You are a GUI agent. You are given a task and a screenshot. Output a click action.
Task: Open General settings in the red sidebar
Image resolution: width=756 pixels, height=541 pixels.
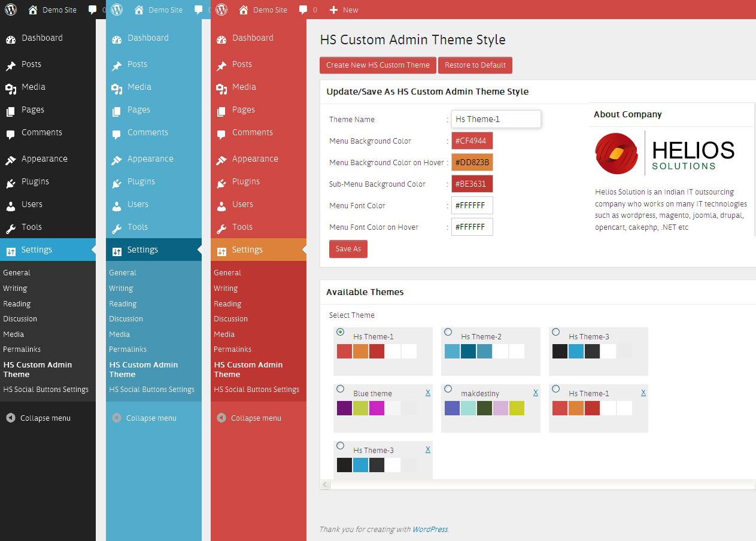227,272
